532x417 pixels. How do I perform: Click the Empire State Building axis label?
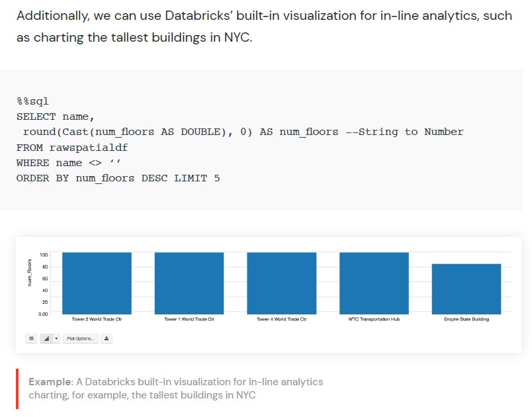[x=466, y=319]
